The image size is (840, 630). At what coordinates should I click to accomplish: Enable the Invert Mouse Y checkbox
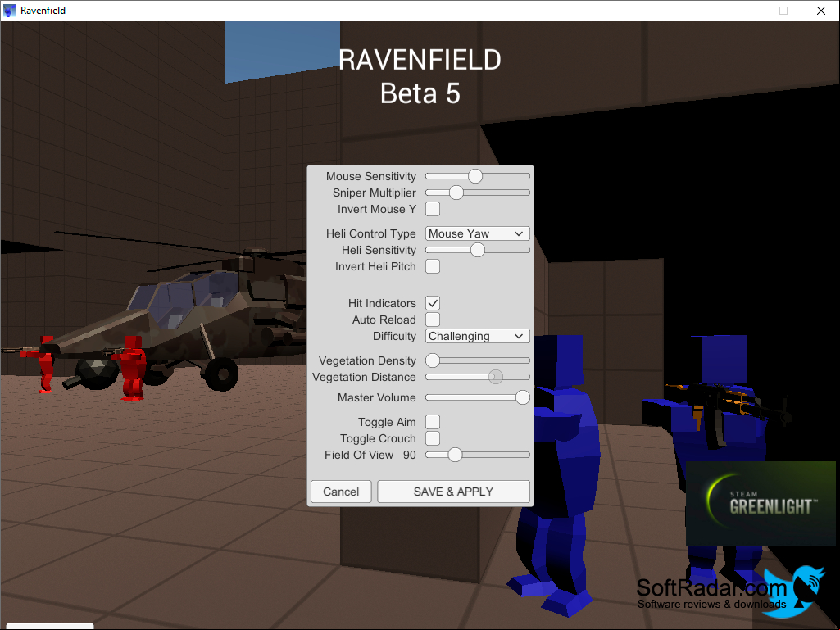(x=433, y=209)
